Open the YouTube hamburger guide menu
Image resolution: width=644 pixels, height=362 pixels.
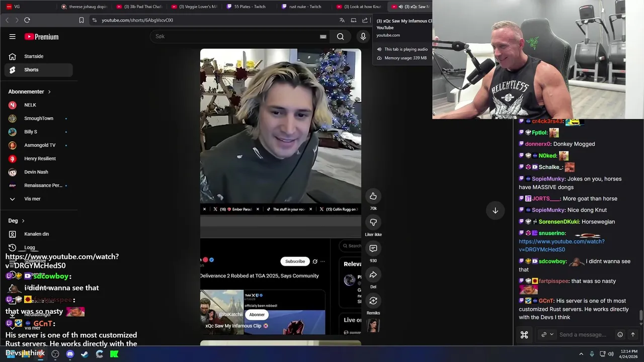point(13,37)
